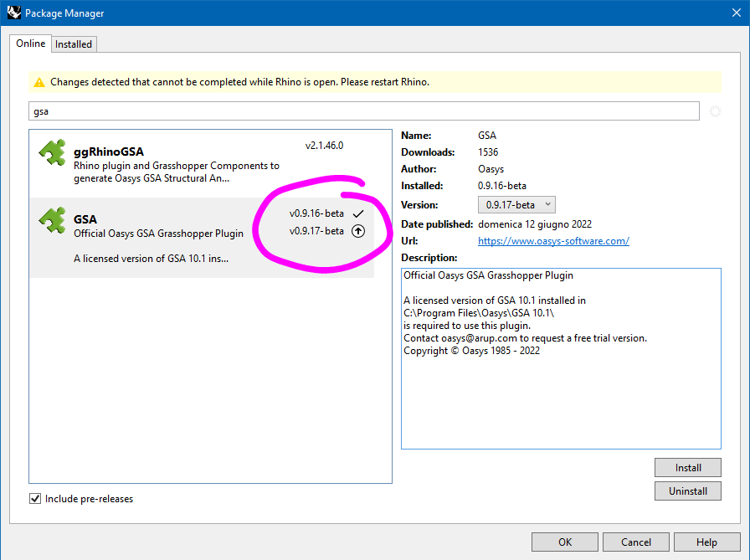This screenshot has height=560, width=750.
Task: Switch to the Installed tab
Action: click(74, 44)
